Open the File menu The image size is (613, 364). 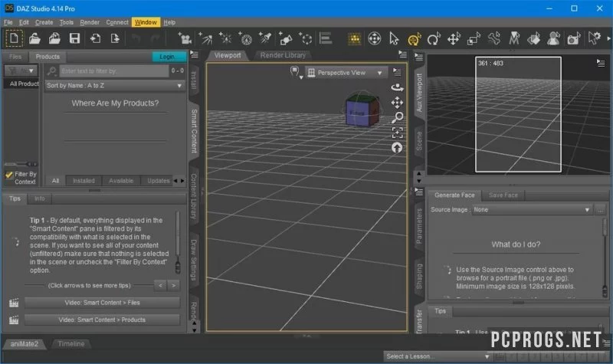[x=8, y=22]
